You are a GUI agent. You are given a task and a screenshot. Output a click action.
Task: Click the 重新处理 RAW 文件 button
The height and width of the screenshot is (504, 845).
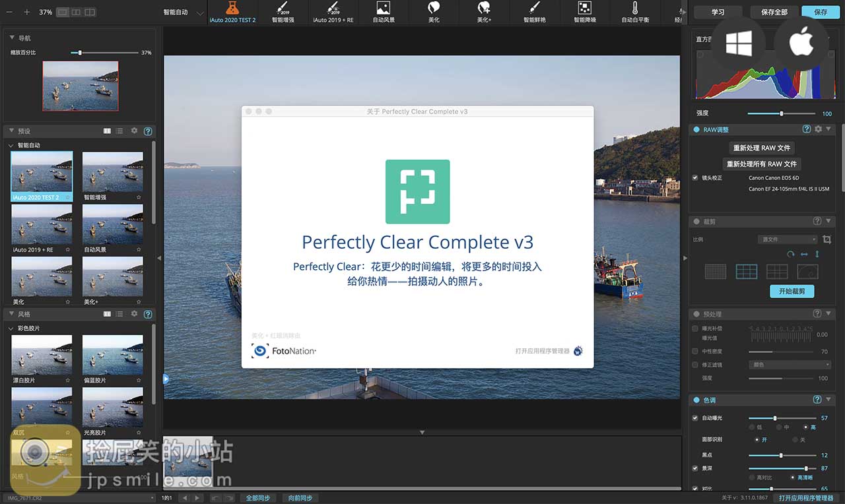761,148
